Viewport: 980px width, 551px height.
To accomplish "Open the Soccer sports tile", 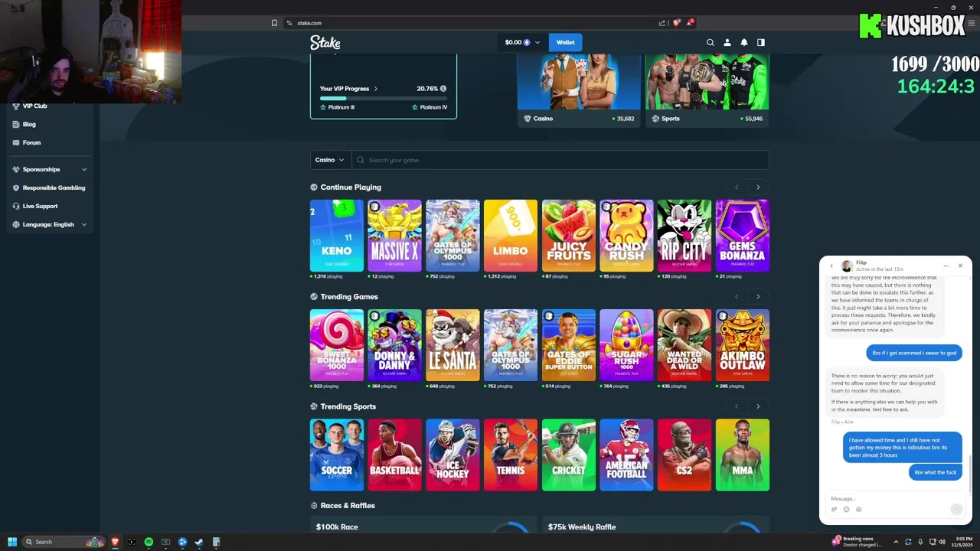I will point(337,455).
